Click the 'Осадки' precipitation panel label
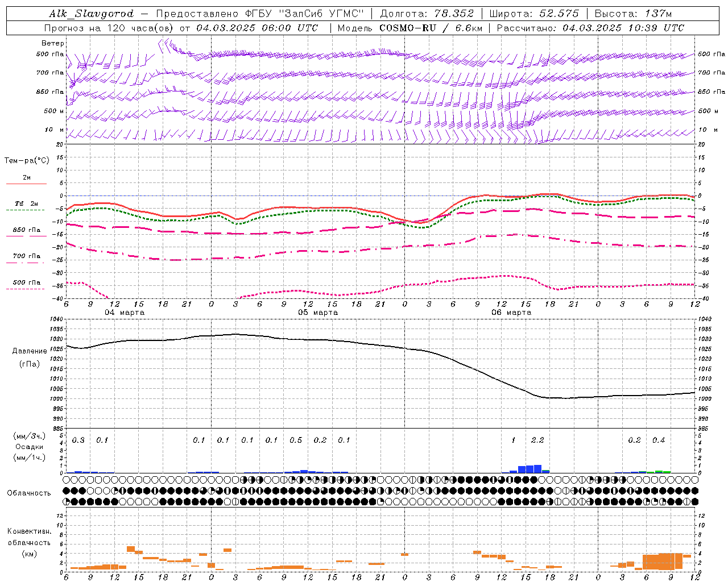728x582 pixels. (x=29, y=447)
